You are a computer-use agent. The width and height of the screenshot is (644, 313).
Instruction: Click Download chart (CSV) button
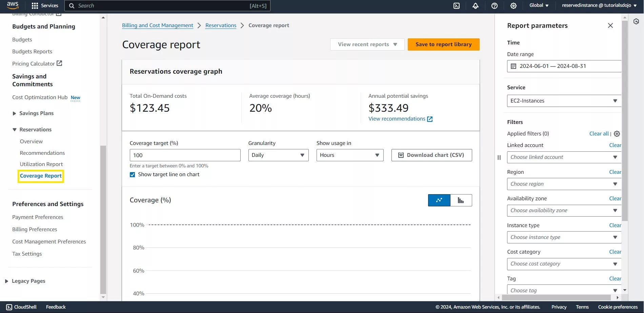click(x=431, y=155)
